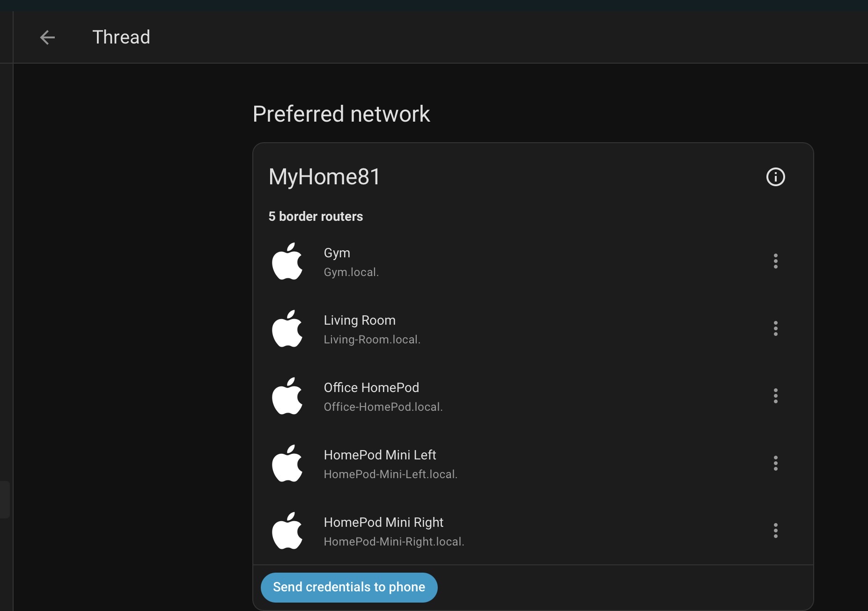Click the Apple icon beside HomePod Mini Left
The image size is (868, 611).
coord(287,464)
